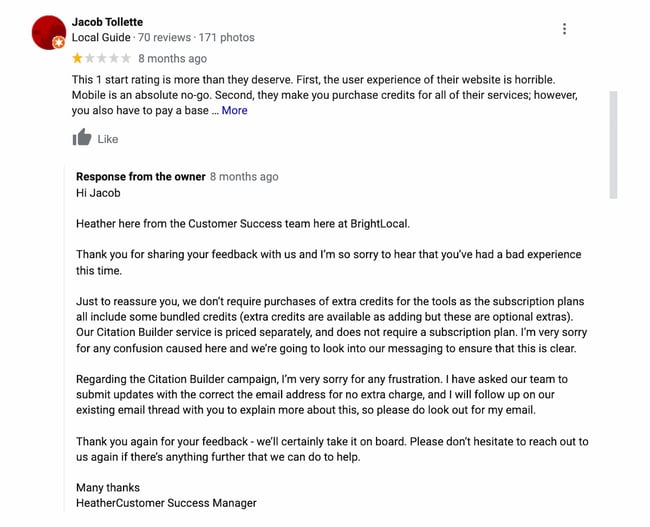Image resolution: width=650 pixels, height=527 pixels.
Task: Click the thumbs-up Like icon
Action: coord(82,138)
